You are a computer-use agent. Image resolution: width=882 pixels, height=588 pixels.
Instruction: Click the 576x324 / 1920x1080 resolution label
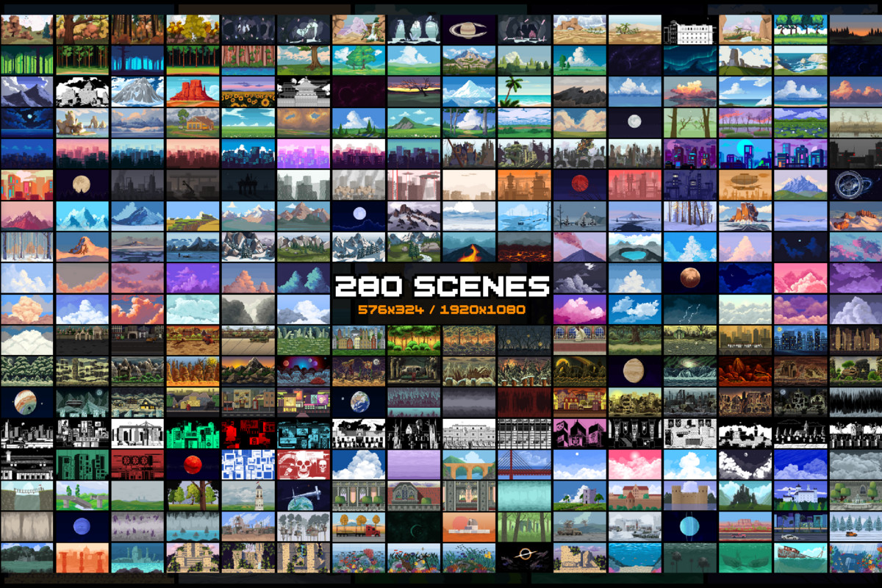pos(441,309)
